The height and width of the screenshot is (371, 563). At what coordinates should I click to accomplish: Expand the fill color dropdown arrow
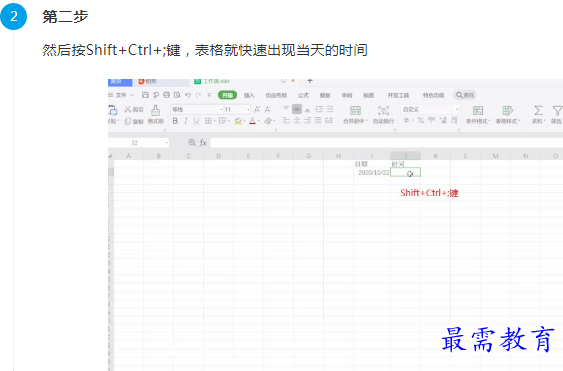(244, 121)
